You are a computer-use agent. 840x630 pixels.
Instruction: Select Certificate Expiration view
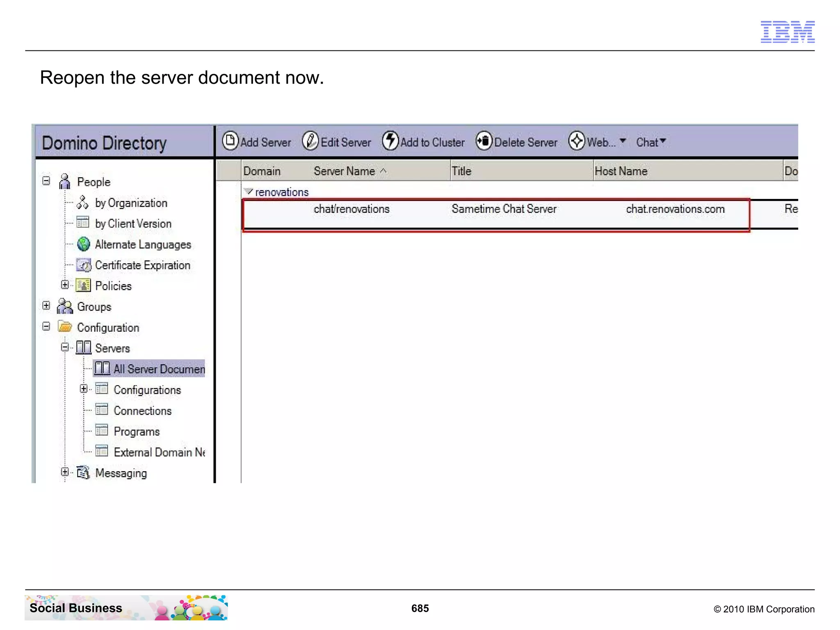point(143,265)
